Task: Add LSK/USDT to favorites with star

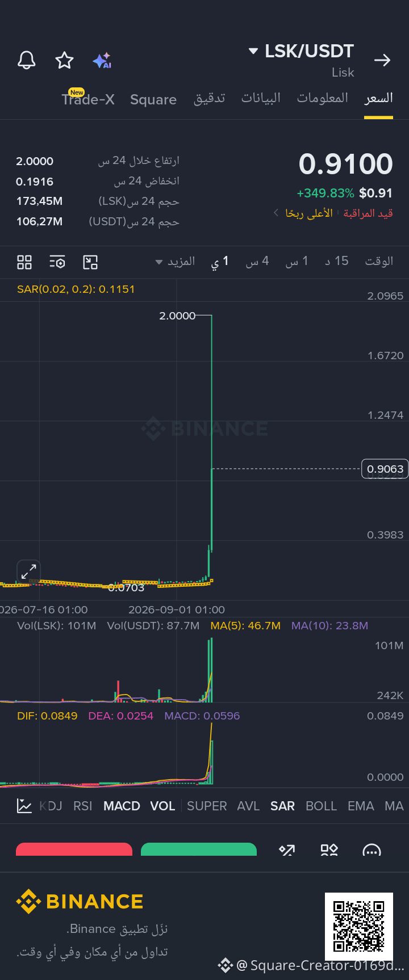Action: coord(64,60)
